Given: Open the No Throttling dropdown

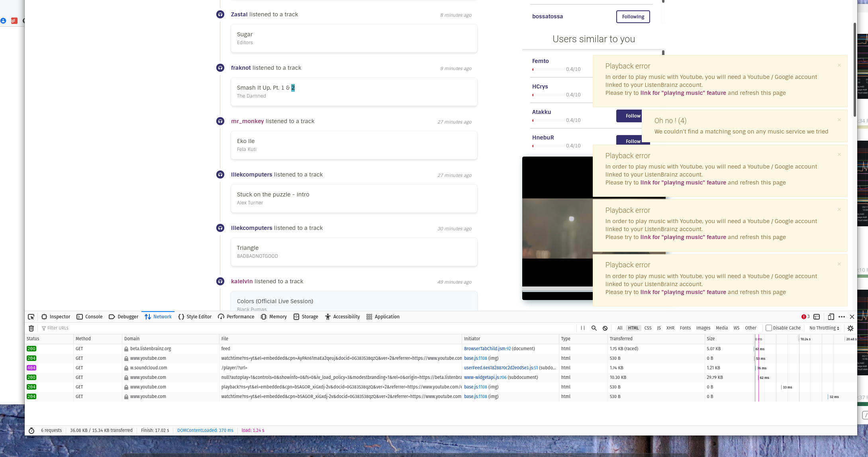Looking at the screenshot, I should point(824,328).
